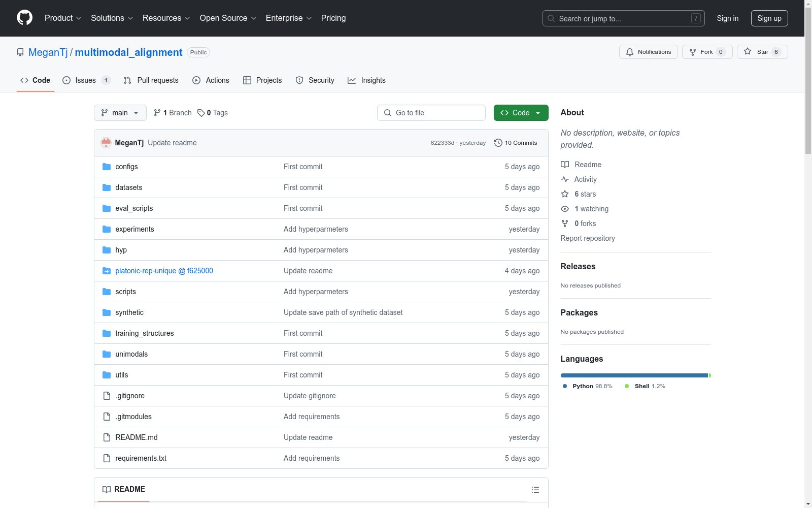812x508 pixels.
Task: Click the fork icon beside 0 forks
Action: point(565,224)
